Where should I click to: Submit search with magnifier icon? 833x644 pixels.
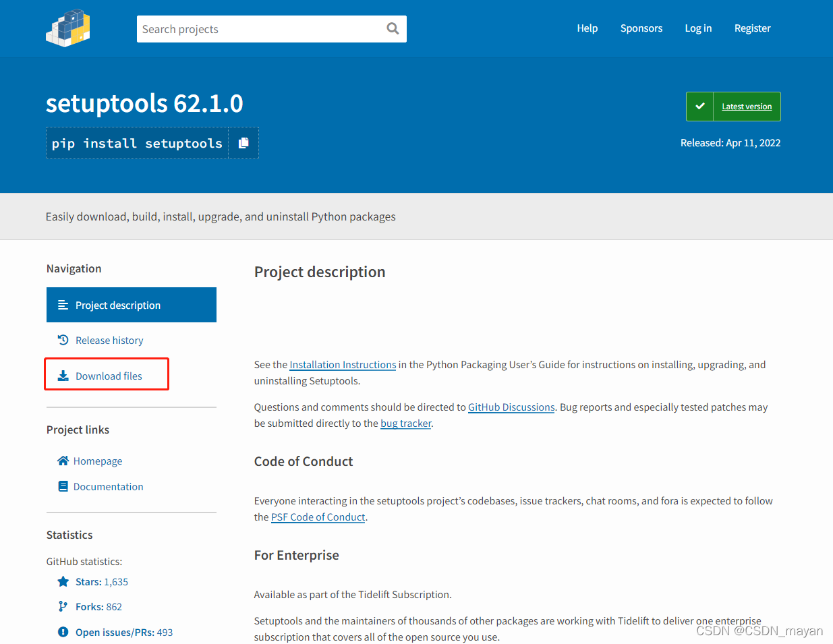(x=393, y=28)
